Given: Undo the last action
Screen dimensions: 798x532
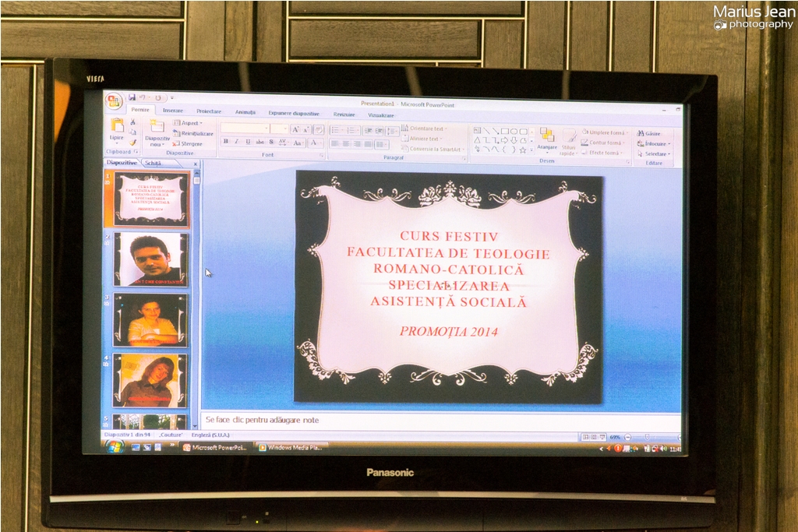Looking at the screenshot, I should (143, 97).
